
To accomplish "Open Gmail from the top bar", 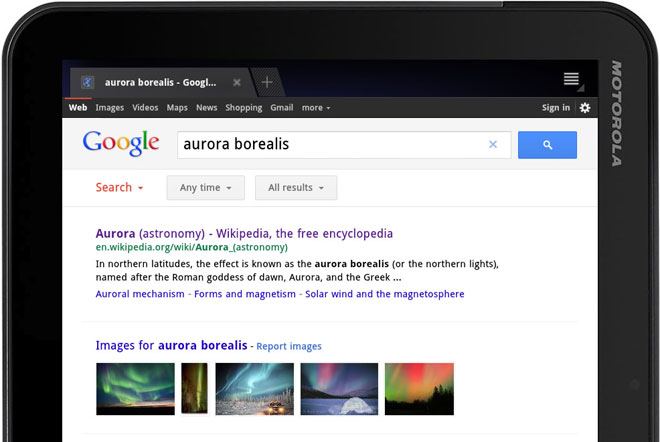I will point(282,107).
